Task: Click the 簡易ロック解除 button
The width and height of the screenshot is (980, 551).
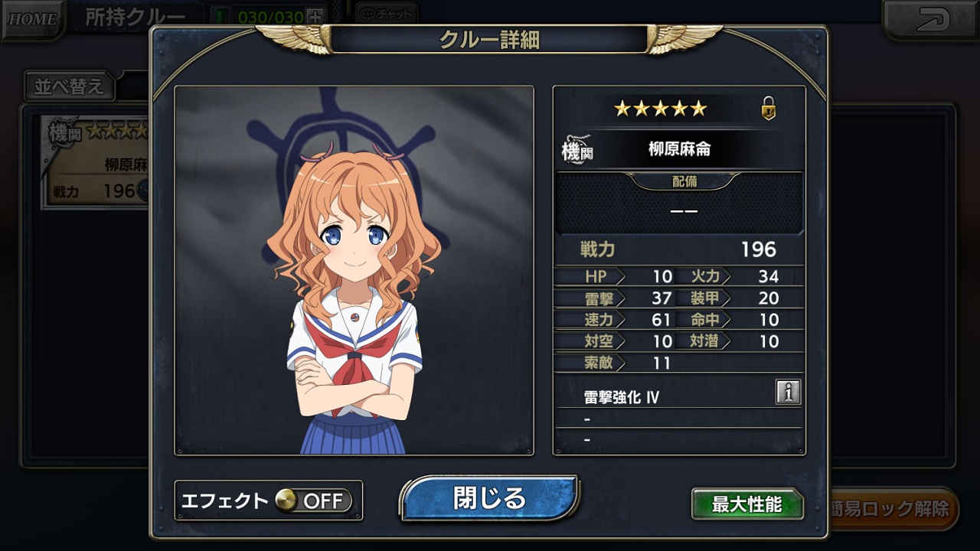Action: tap(892, 508)
